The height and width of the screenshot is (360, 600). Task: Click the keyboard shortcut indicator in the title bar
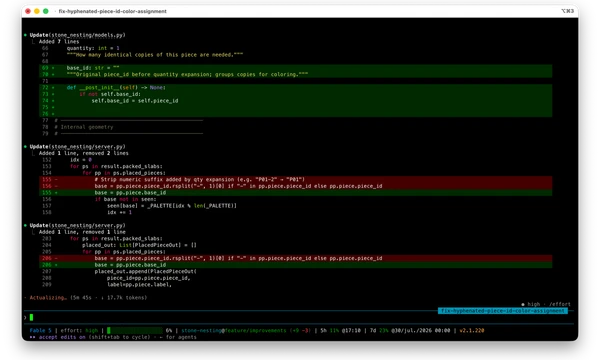567,11
